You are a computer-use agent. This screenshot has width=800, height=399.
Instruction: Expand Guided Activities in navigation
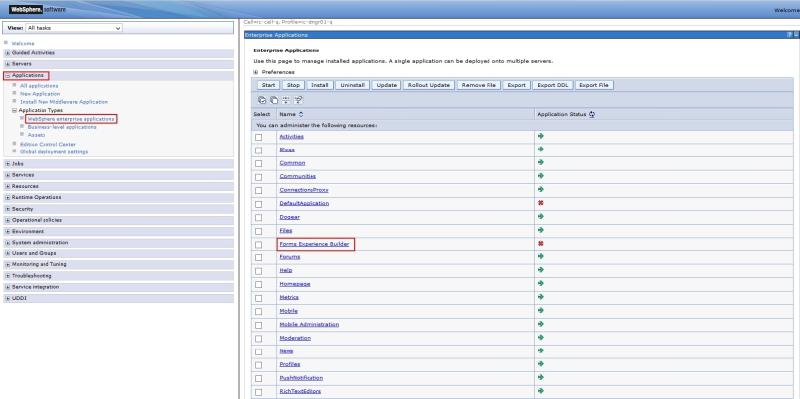8,53
